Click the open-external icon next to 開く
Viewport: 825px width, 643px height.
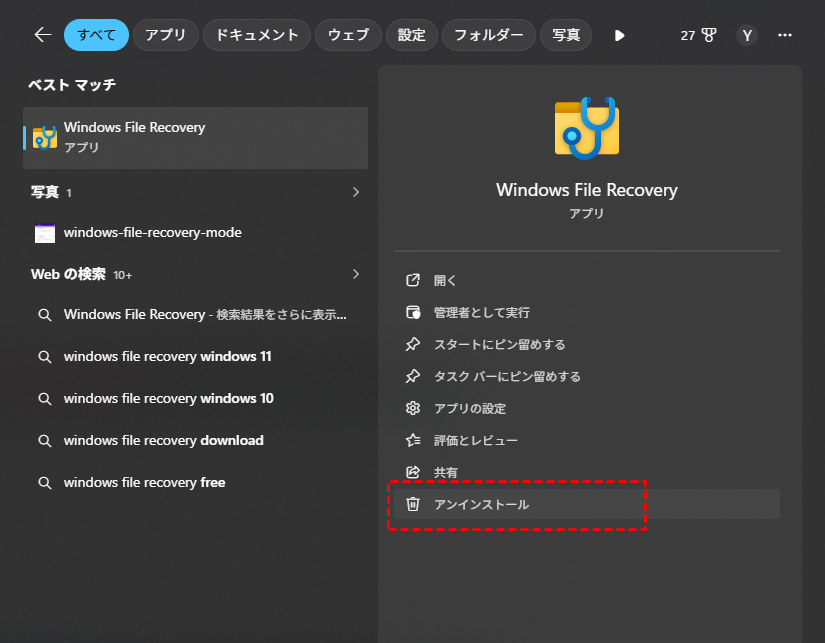413,280
